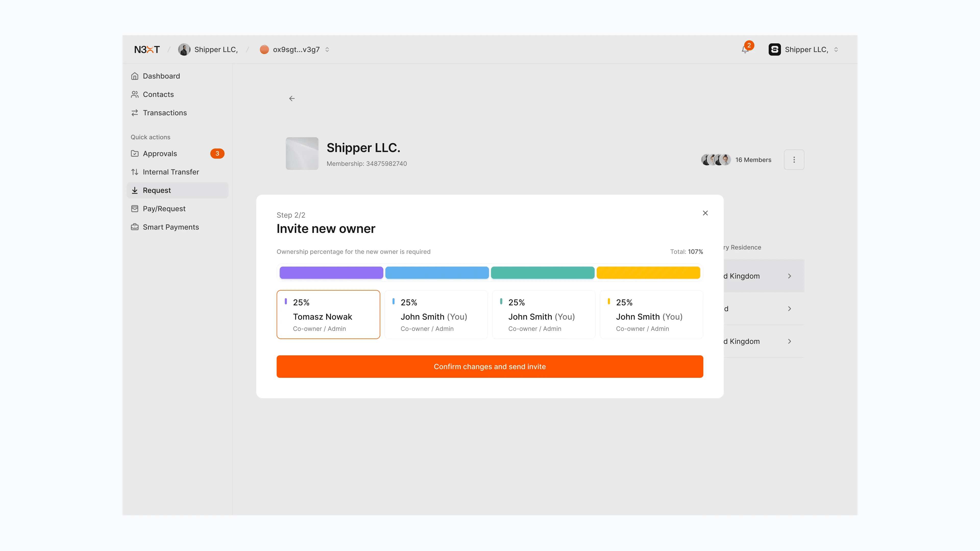Select the Tomasz Nowak owner card
The image size is (980, 551).
[x=328, y=315]
